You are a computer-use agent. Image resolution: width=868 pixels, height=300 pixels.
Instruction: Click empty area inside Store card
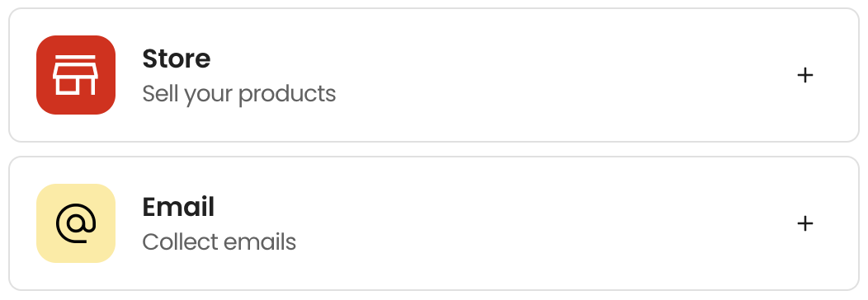click(x=554, y=75)
